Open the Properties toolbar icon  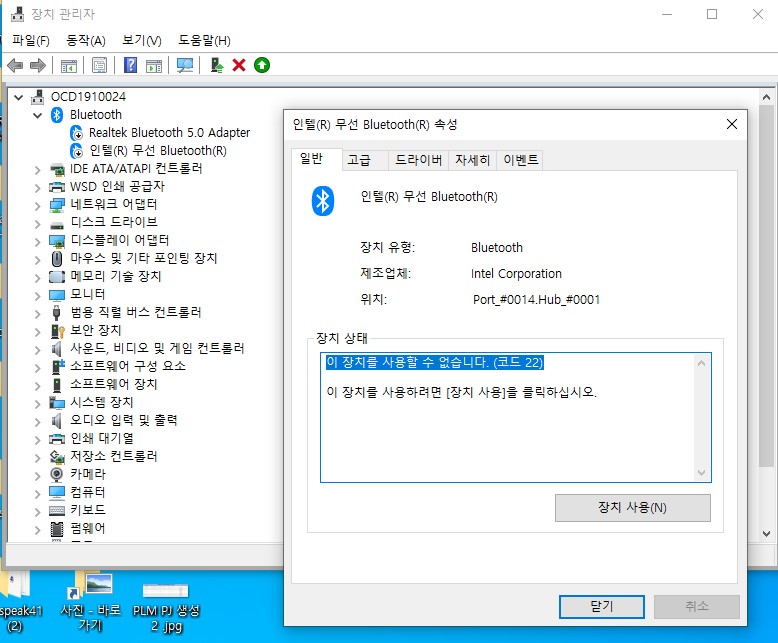pyautogui.click(x=99, y=65)
